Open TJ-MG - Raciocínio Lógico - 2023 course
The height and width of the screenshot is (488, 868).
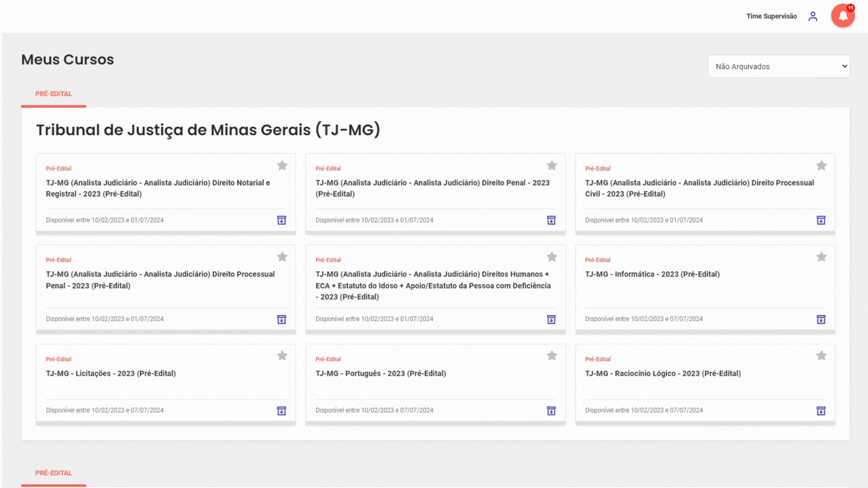click(663, 374)
